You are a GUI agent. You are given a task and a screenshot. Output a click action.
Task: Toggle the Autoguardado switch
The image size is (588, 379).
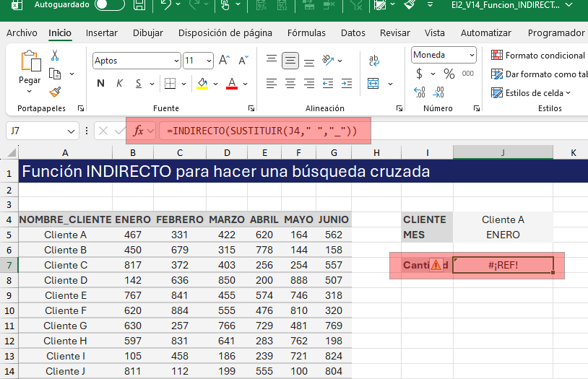[109, 5]
